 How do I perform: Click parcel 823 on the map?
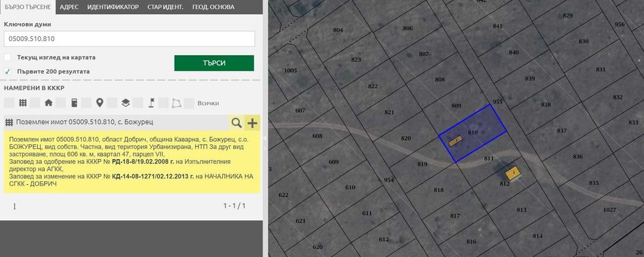pos(356,59)
